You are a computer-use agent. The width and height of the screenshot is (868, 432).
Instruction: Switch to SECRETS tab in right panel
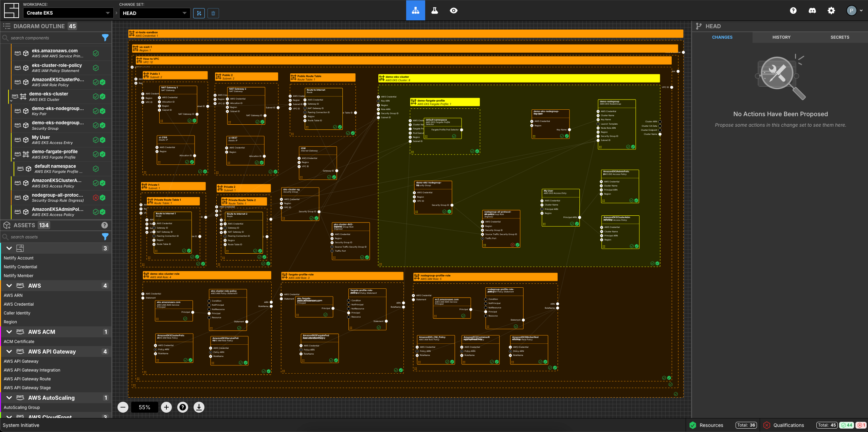pos(839,37)
